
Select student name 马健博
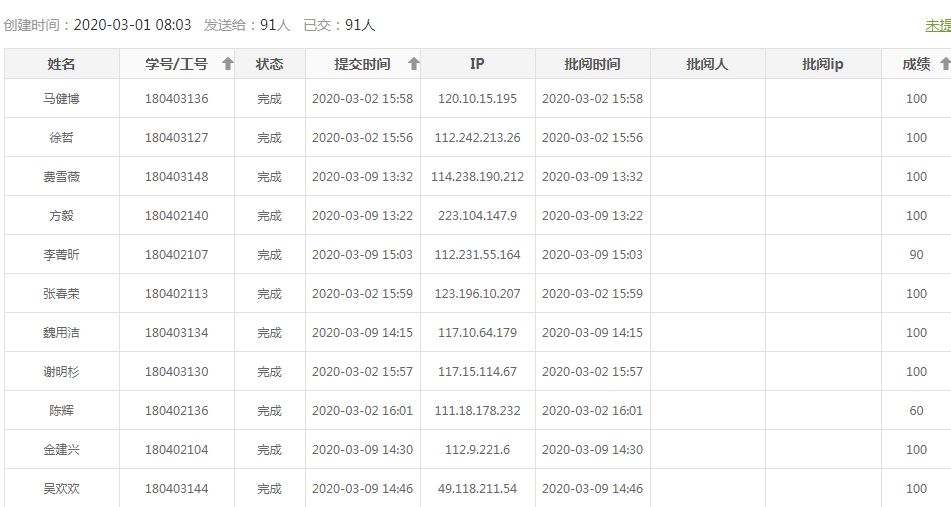(x=61, y=99)
